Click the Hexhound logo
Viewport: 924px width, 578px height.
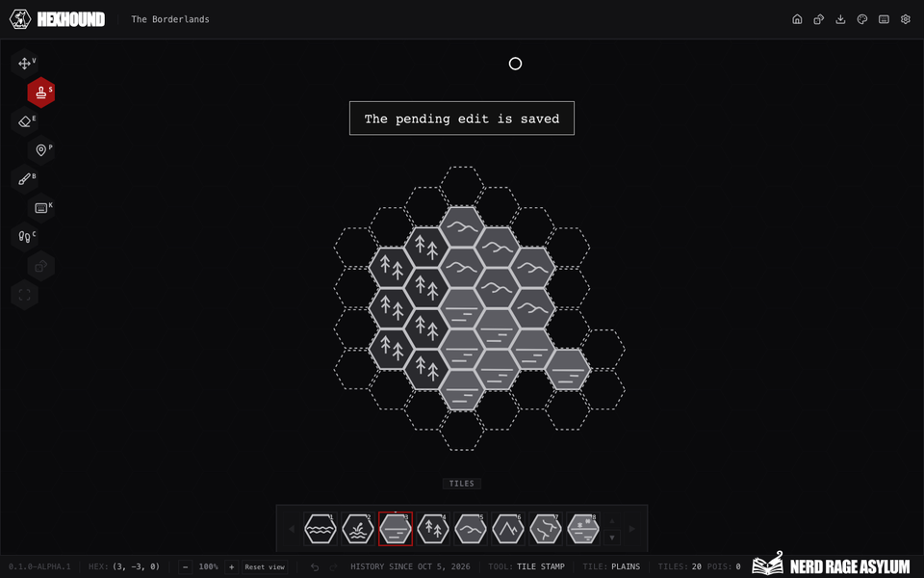coord(57,19)
